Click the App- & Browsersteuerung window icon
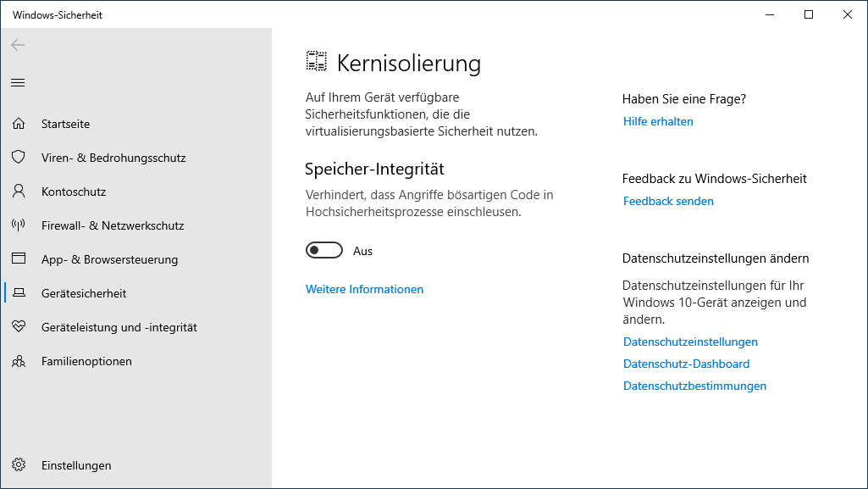The image size is (868, 489). (18, 259)
